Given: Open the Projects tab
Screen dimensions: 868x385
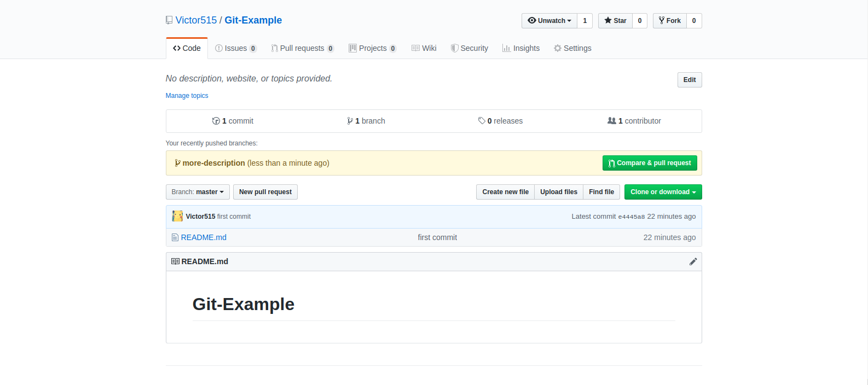Looking at the screenshot, I should (x=373, y=48).
